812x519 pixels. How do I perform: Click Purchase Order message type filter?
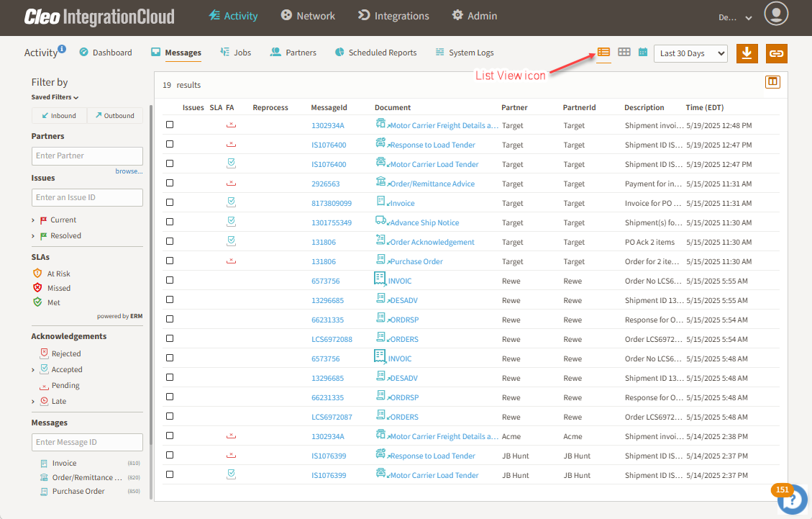(78, 491)
